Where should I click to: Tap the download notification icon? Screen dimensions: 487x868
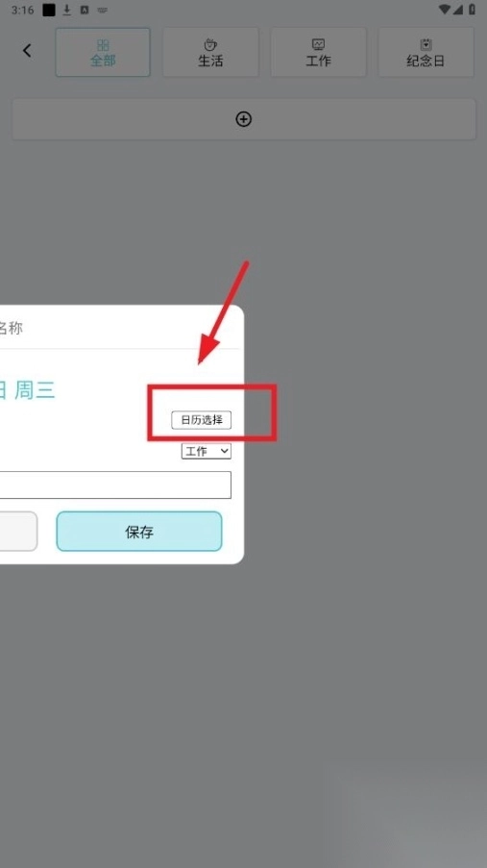click(67, 10)
